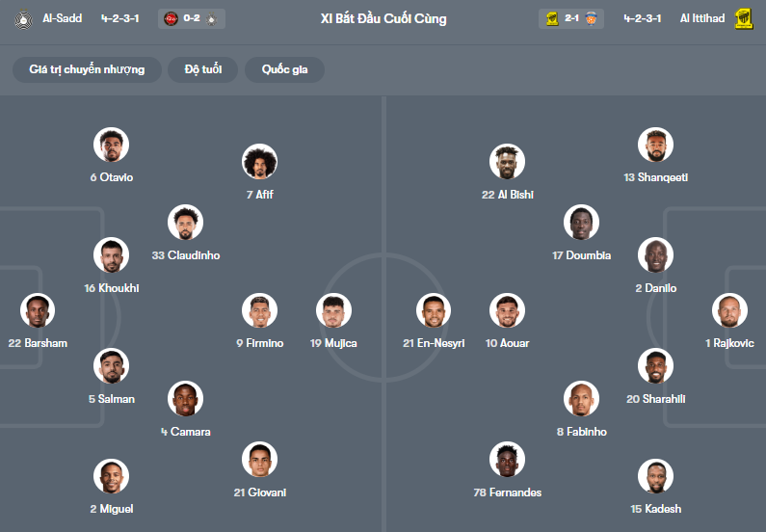The height and width of the screenshot is (532, 766).
Task: Click En-Nesyri's player avatar
Action: pos(434,310)
